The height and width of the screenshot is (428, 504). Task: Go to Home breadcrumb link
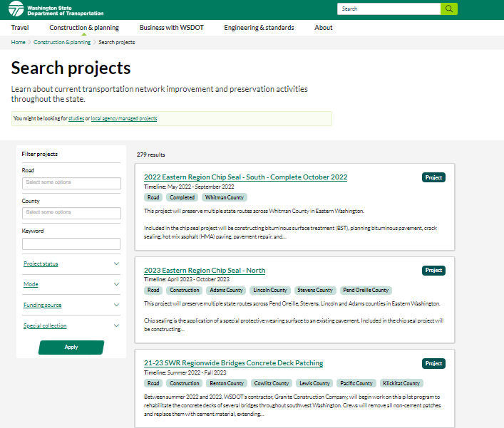pos(18,43)
